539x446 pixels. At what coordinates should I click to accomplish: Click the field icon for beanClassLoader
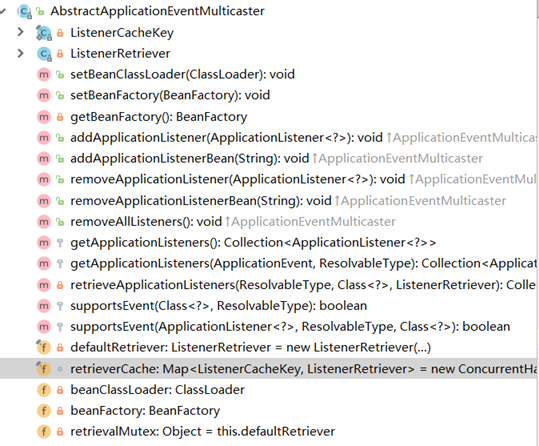pyautogui.click(x=44, y=390)
